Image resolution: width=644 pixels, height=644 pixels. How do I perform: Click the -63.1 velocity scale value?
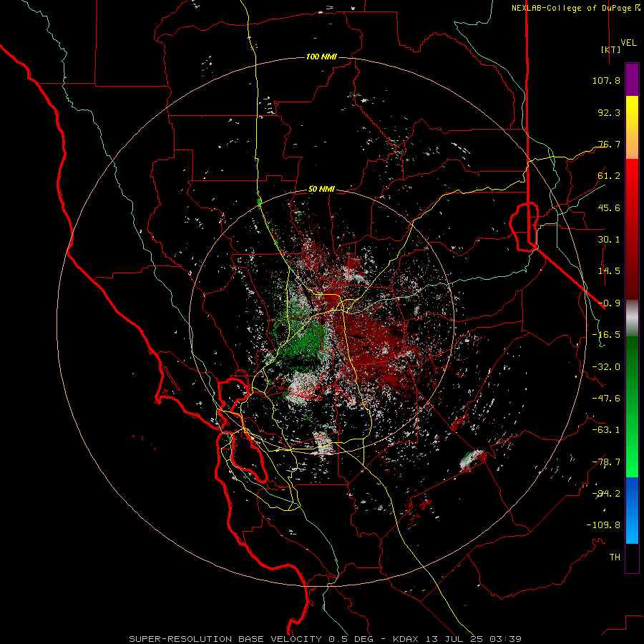[x=606, y=430]
